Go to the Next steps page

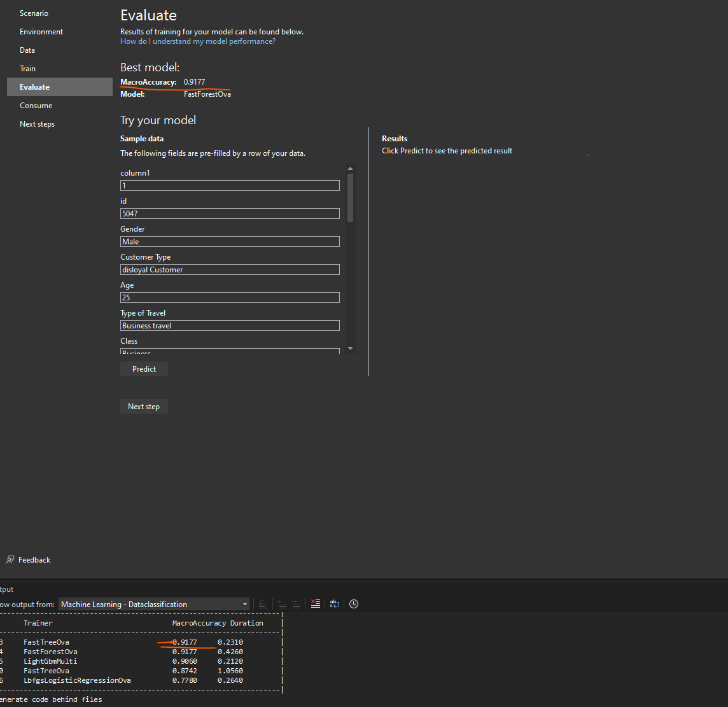pos(37,123)
